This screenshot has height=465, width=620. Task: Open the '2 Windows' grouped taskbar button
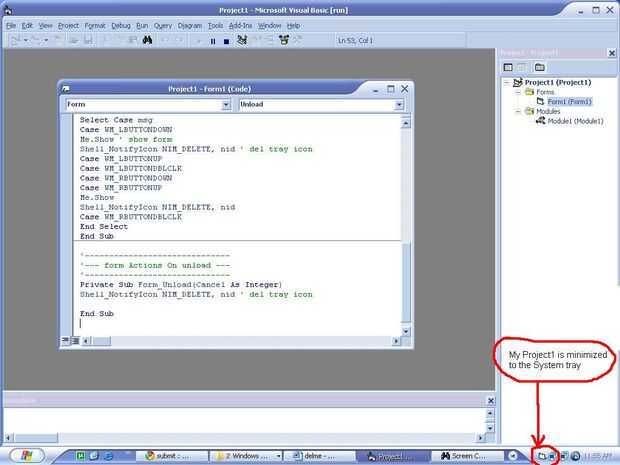[246, 456]
